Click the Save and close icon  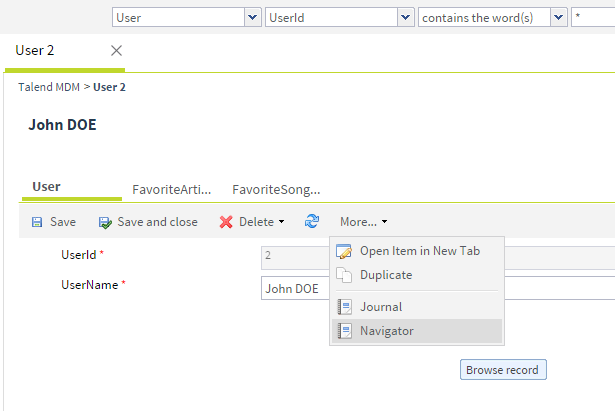(105, 222)
